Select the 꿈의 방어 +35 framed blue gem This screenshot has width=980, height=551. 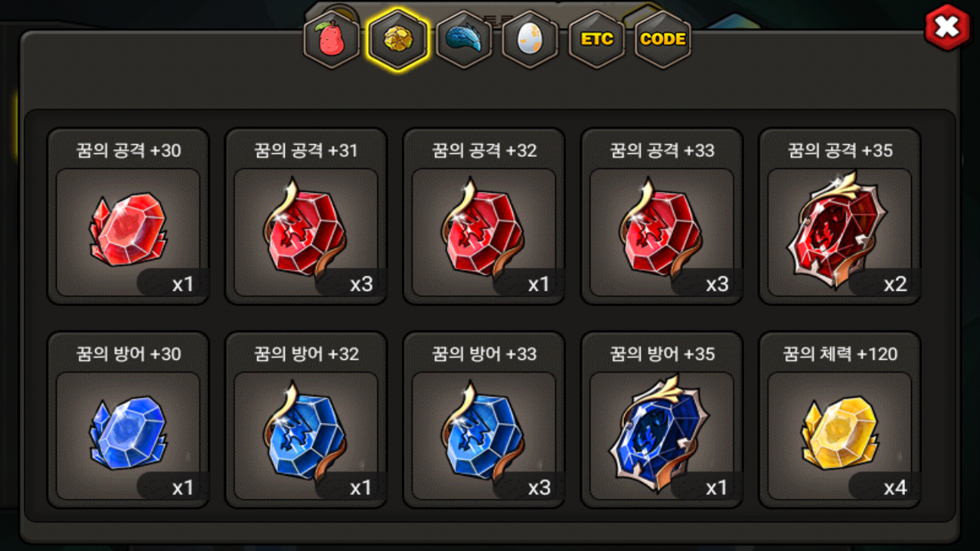[x=661, y=419]
